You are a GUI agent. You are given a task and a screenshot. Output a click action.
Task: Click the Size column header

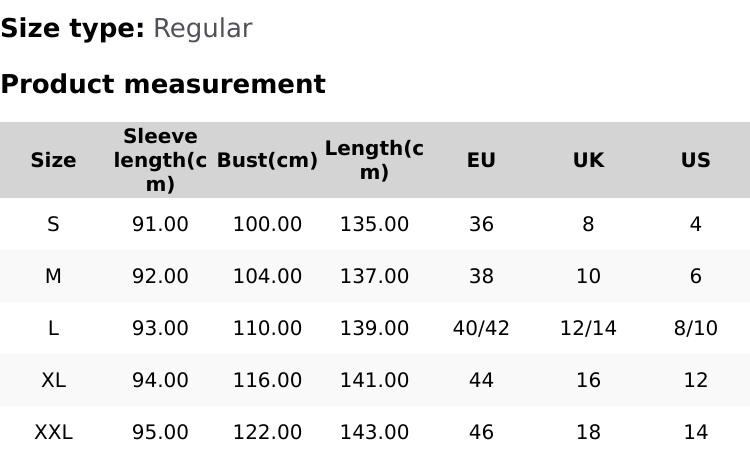coord(53,160)
